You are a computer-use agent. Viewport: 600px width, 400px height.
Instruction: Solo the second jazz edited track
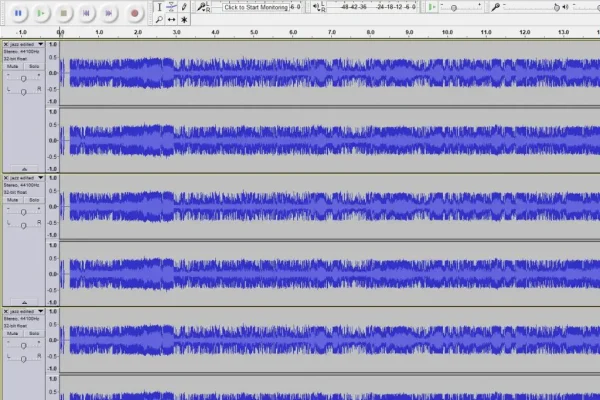point(34,200)
